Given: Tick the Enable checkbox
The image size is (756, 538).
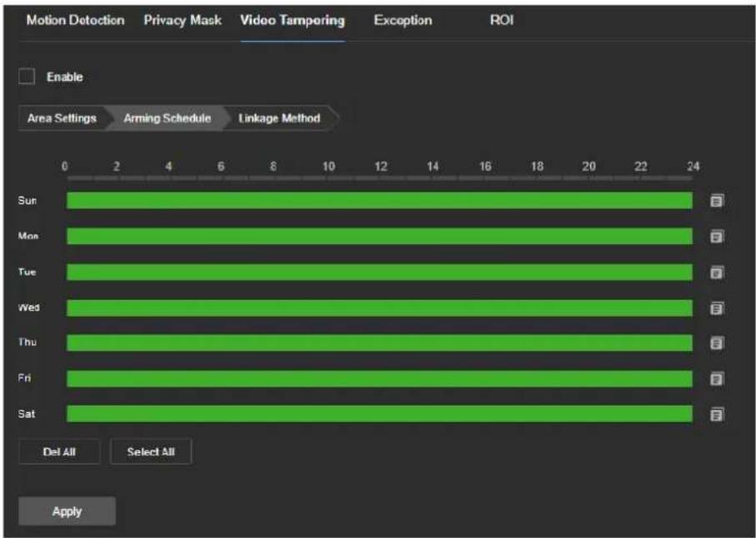Looking at the screenshot, I should (x=27, y=76).
